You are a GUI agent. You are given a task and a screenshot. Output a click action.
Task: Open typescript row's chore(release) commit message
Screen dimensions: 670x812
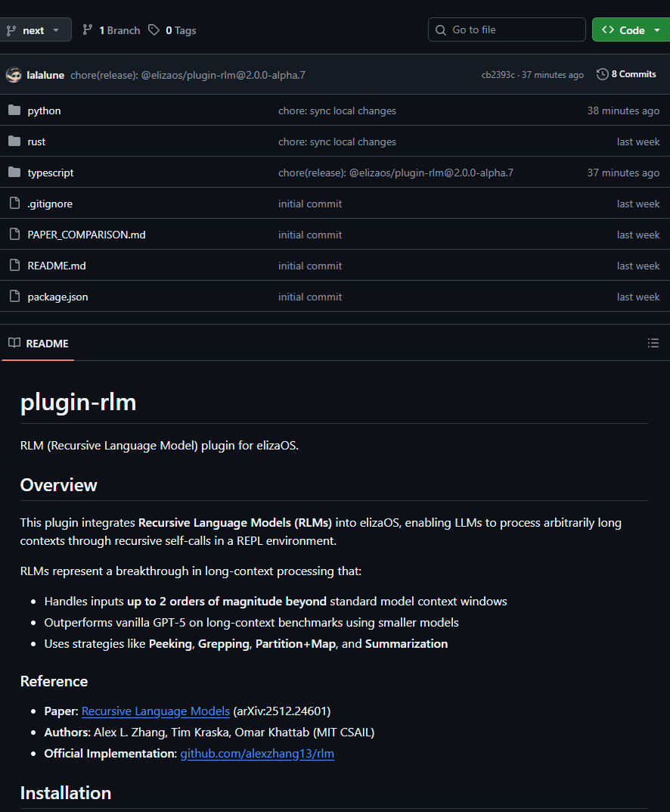pyautogui.click(x=395, y=173)
